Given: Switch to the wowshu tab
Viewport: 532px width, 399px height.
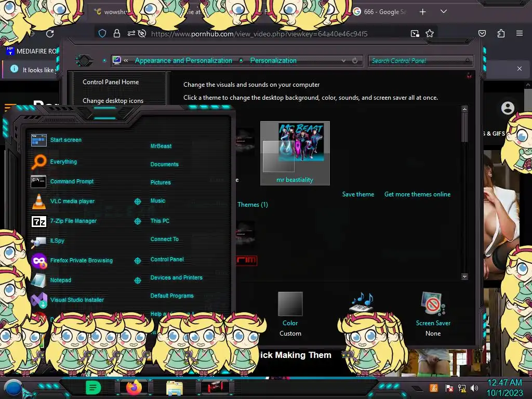Looking at the screenshot, I should click(x=110, y=12).
